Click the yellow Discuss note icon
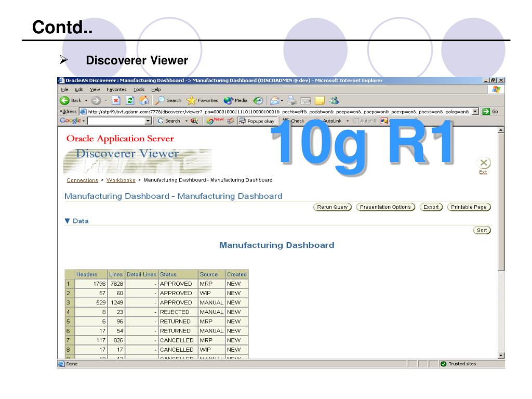Viewport: 532px width, 399px height. coord(320,100)
